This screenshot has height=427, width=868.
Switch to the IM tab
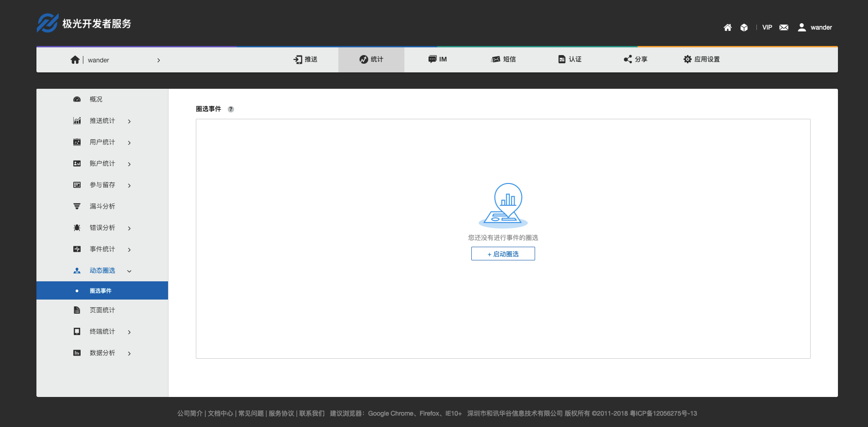pyautogui.click(x=438, y=59)
